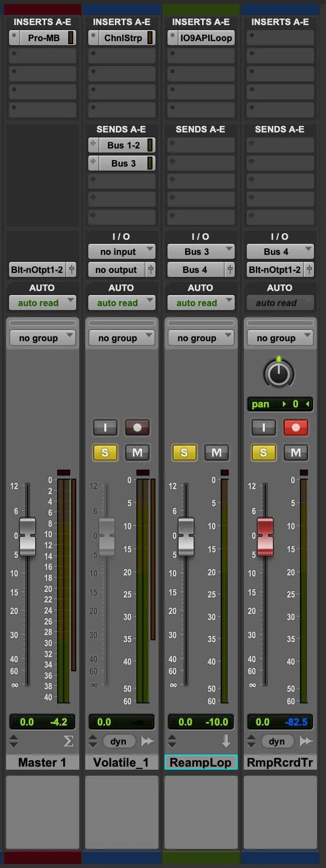Open the Master 1 Blt-nOtpt1-2 output selector

pyautogui.click(x=37, y=269)
